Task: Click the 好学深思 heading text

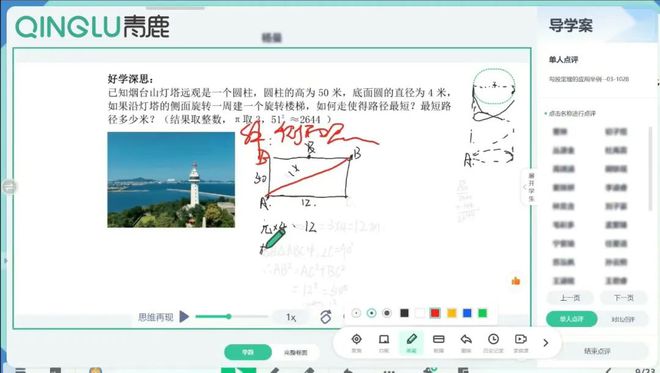Action: point(130,79)
